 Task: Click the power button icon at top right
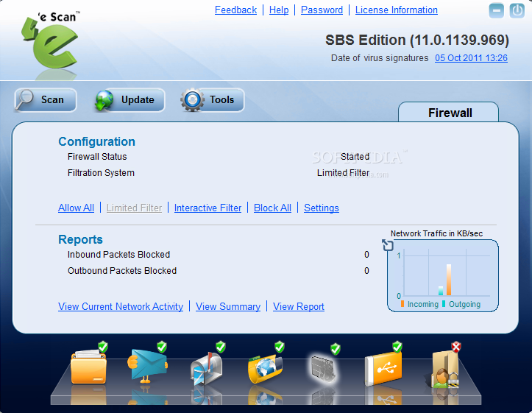click(517, 10)
